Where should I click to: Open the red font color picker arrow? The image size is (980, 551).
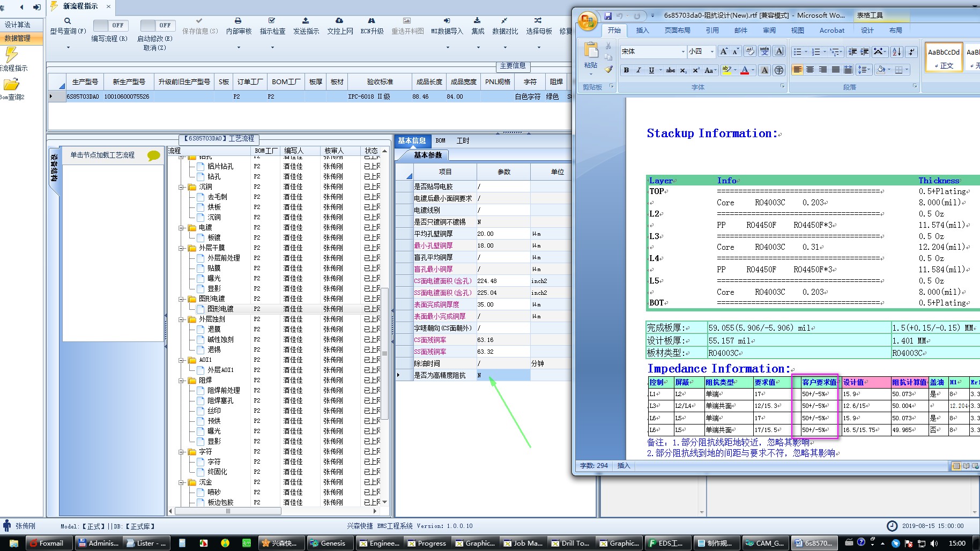[753, 70]
